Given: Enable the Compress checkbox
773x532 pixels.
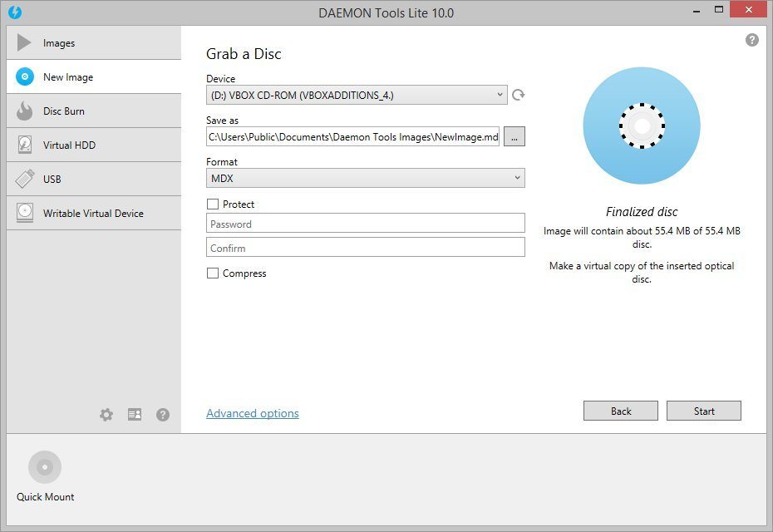Looking at the screenshot, I should tap(213, 273).
